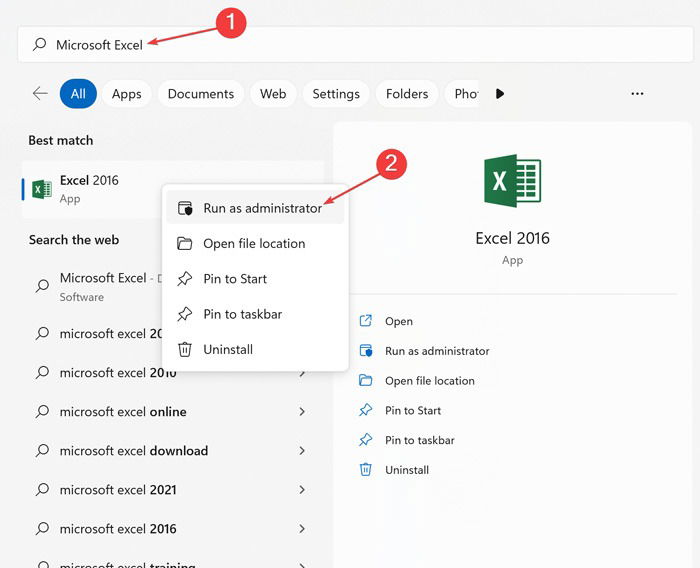The height and width of the screenshot is (568, 700).
Task: Open the three-dot more options menu
Action: [x=638, y=94]
